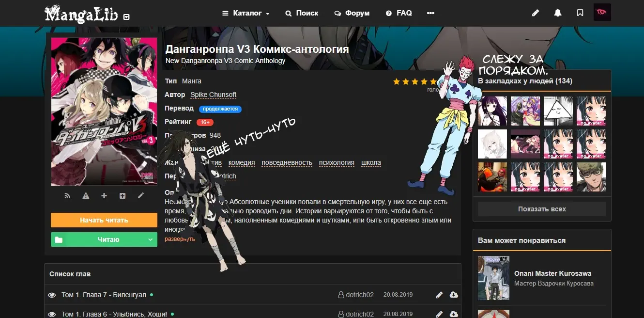Download chapter 6 Улыбнись, Хоши! via cloud icon

coord(454,314)
